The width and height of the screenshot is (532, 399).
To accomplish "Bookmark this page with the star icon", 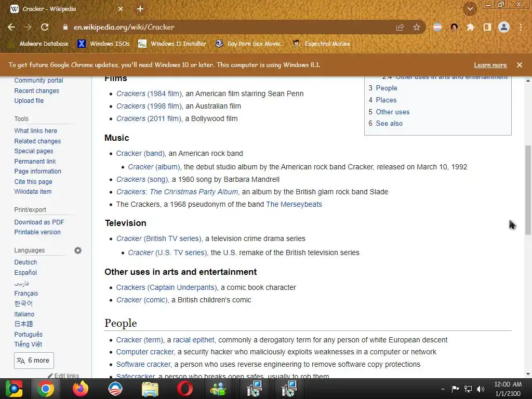I will [x=417, y=27].
